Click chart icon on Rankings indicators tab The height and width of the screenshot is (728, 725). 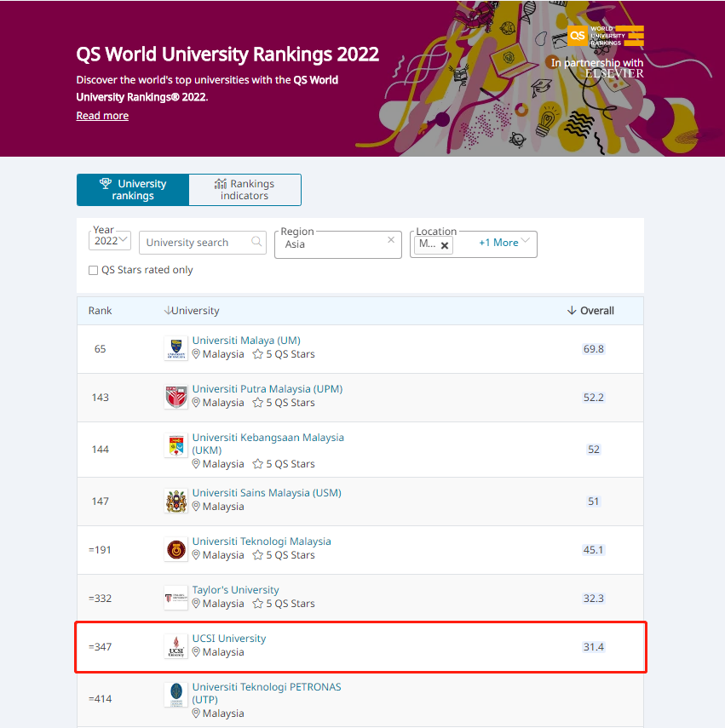coord(220,184)
